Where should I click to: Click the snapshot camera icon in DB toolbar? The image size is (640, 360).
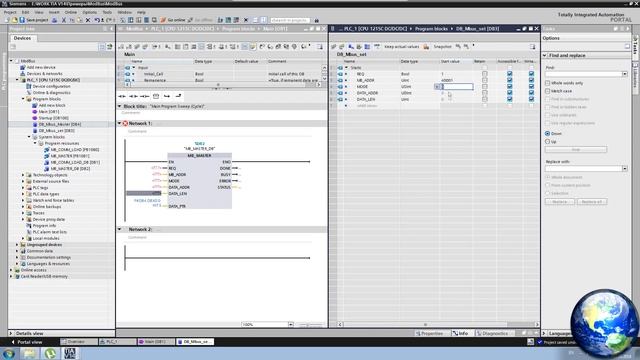(426, 47)
